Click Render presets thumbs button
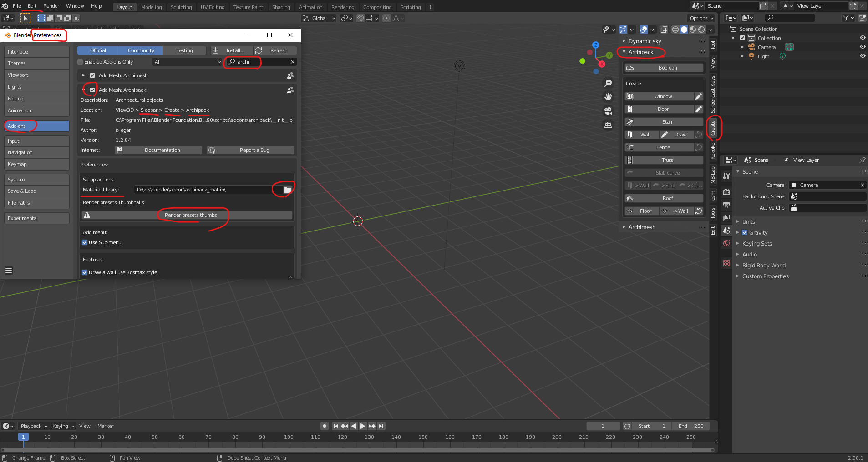Image resolution: width=868 pixels, height=462 pixels. coord(187,215)
